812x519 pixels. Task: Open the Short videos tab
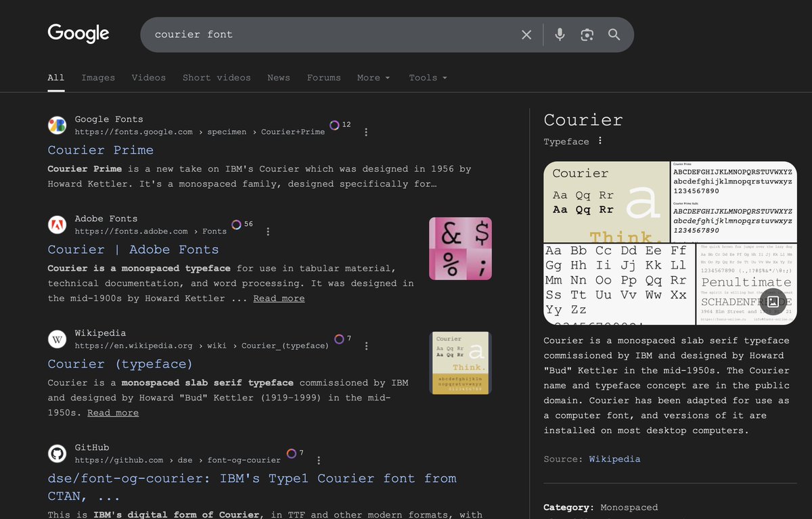tap(217, 78)
